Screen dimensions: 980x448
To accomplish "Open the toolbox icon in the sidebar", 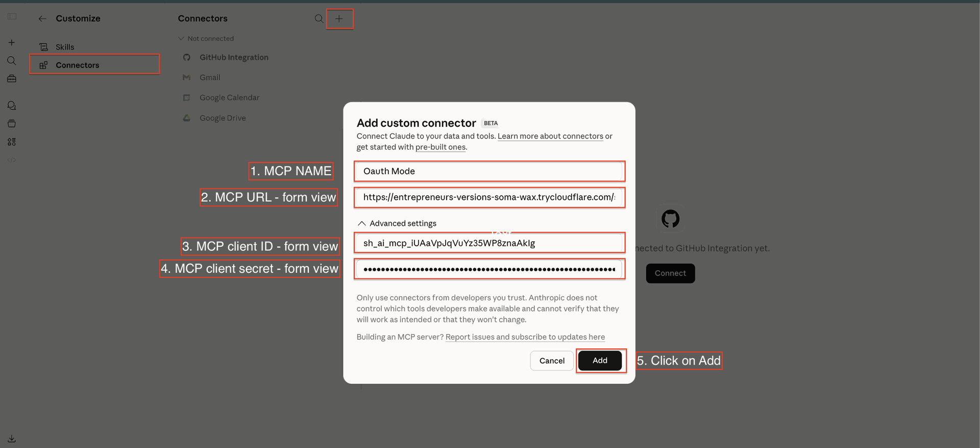I will point(12,79).
